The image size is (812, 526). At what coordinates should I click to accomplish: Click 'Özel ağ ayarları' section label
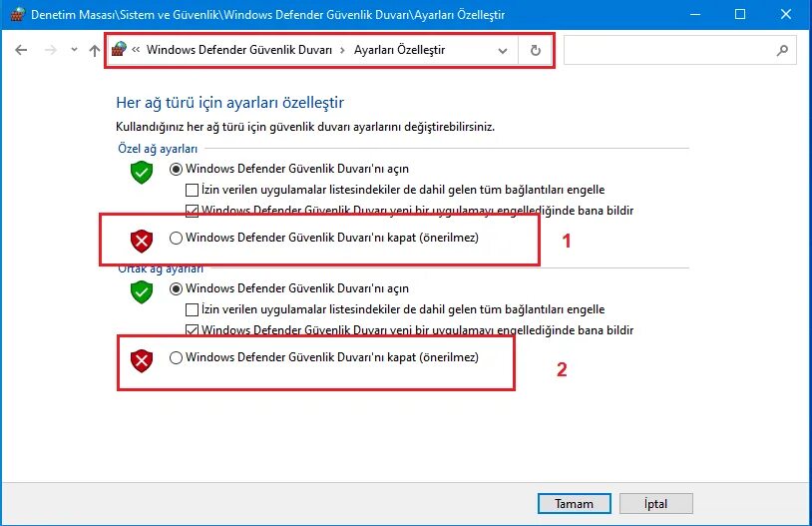click(158, 149)
